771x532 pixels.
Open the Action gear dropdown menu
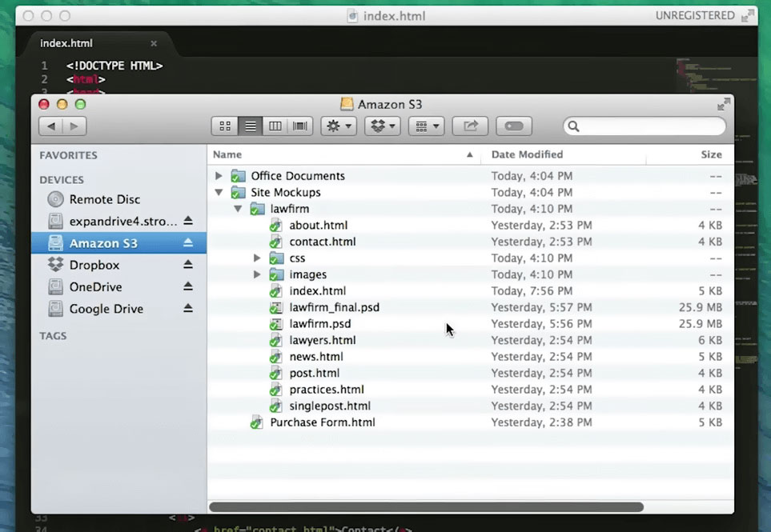[338, 126]
